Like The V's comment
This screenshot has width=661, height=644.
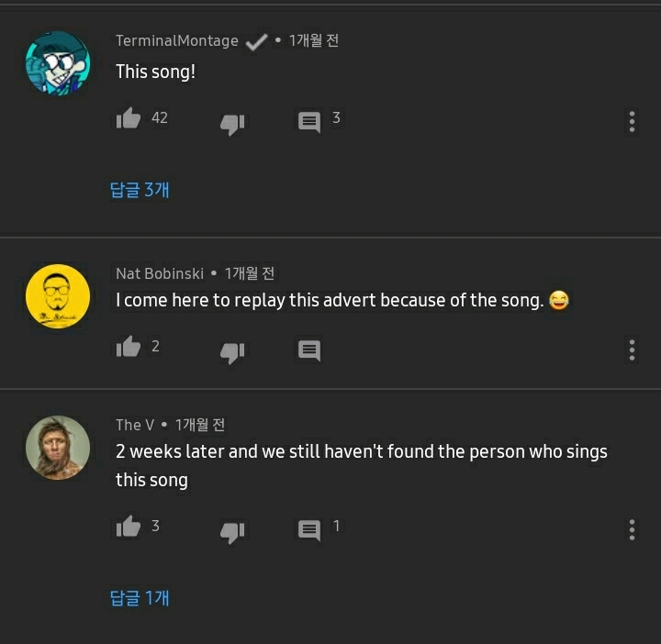click(129, 527)
